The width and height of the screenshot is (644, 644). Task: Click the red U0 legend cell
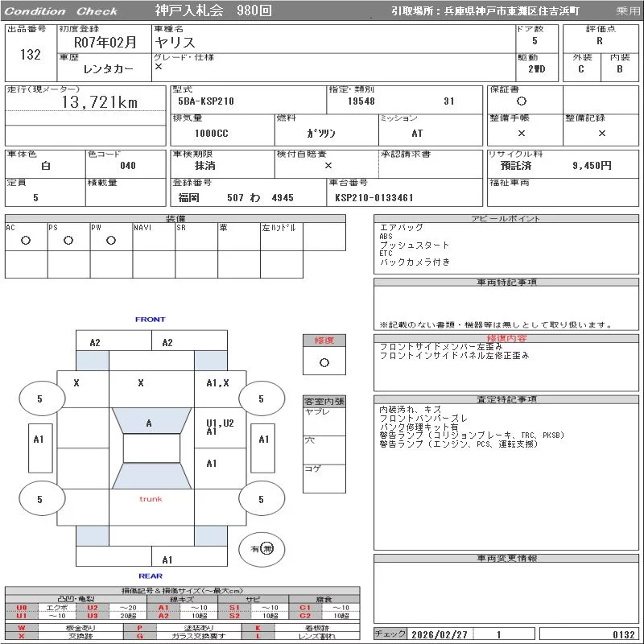[22, 608]
